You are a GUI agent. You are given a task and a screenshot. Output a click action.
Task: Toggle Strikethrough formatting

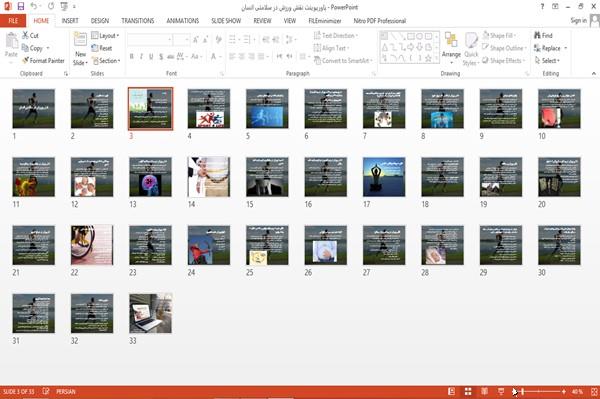pyautogui.click(x=171, y=57)
